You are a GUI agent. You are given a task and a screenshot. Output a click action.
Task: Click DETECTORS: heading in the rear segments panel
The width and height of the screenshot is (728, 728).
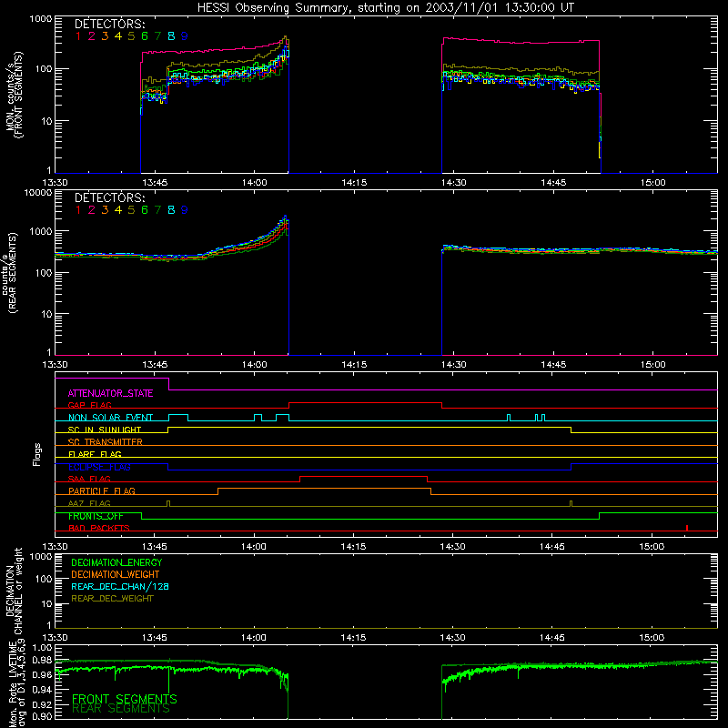pyautogui.click(x=110, y=197)
